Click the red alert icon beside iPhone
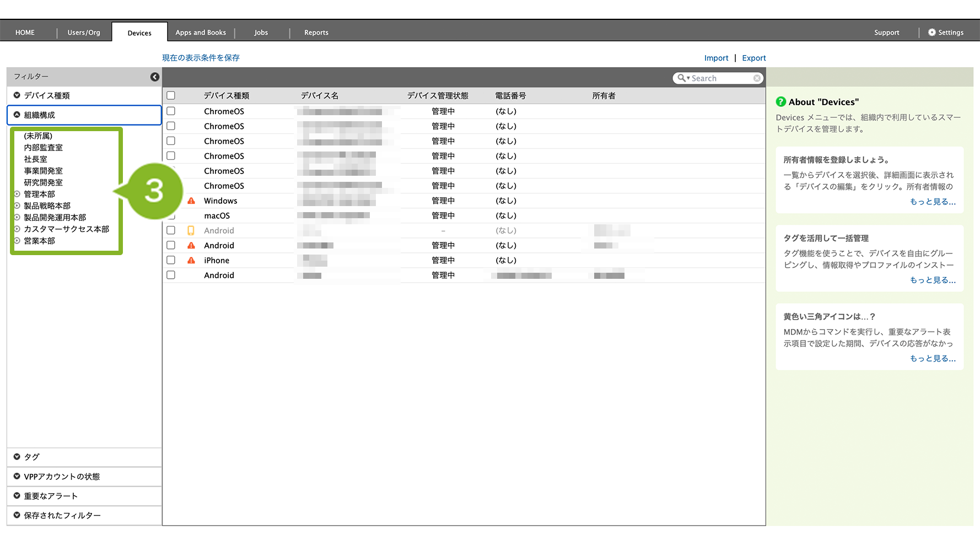 [x=191, y=261]
